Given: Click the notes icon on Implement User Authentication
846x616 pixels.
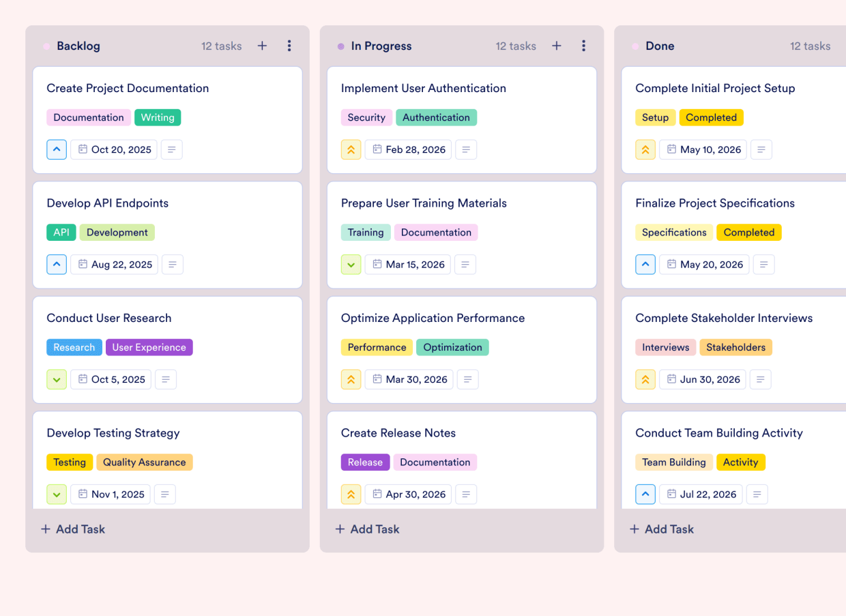Looking at the screenshot, I should click(x=466, y=149).
